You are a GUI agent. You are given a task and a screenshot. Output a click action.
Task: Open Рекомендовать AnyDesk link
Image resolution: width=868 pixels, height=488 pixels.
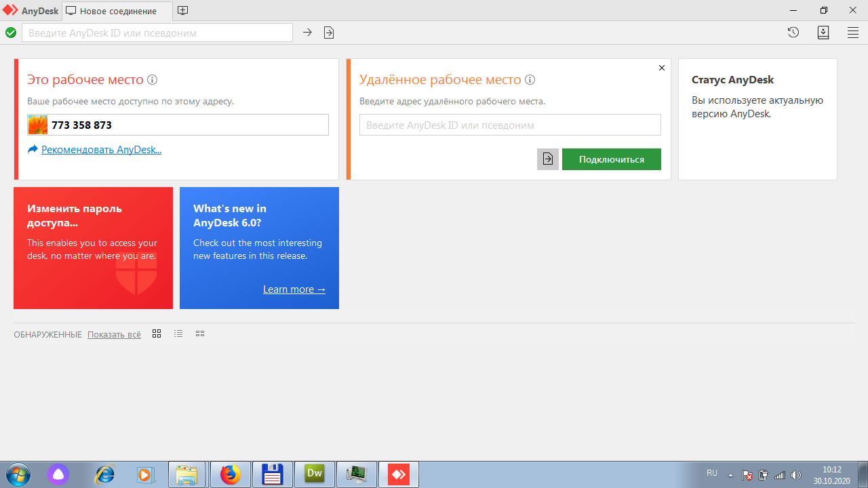101,150
